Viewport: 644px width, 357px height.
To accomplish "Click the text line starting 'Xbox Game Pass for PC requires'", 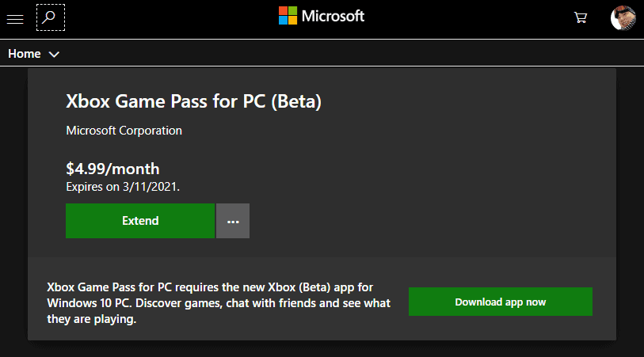I will (x=210, y=287).
